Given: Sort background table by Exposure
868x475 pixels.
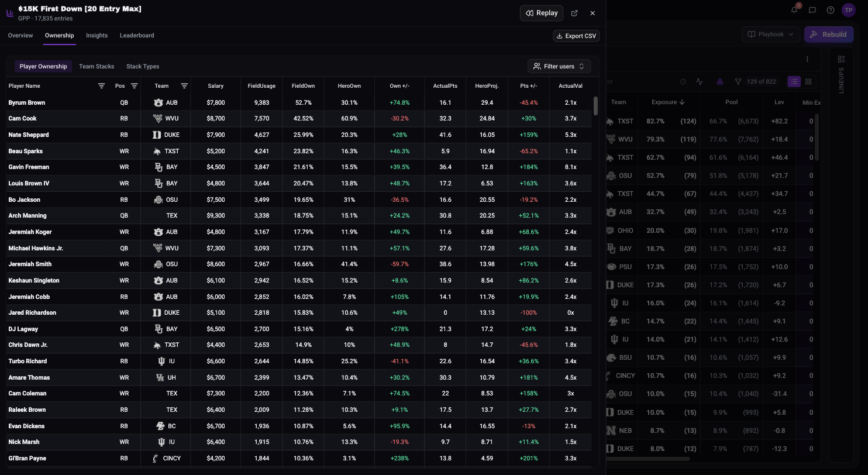Looking at the screenshot, I should tap(668, 102).
